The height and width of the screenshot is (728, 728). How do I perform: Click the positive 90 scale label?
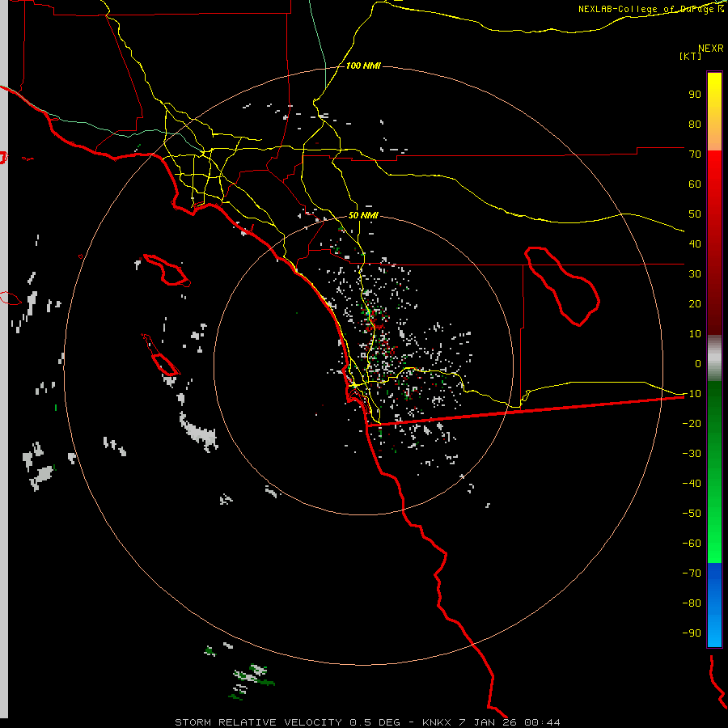(x=695, y=95)
